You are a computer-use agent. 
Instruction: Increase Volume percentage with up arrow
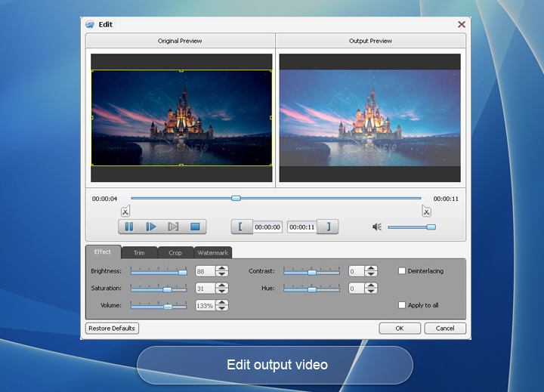click(221, 303)
